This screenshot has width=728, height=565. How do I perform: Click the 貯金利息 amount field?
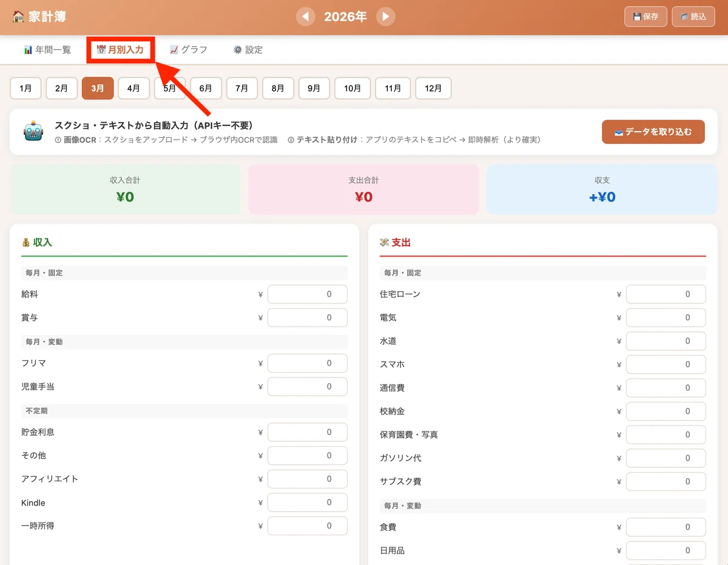click(308, 432)
